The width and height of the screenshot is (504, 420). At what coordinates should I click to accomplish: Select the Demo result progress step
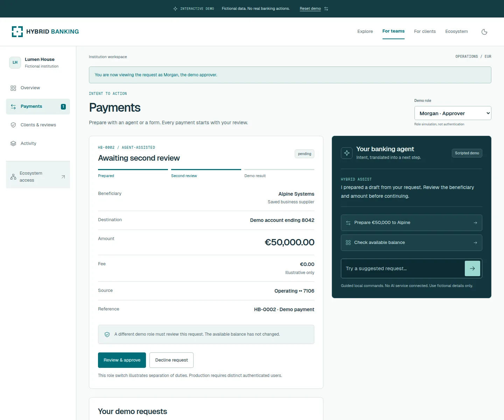pos(279,174)
